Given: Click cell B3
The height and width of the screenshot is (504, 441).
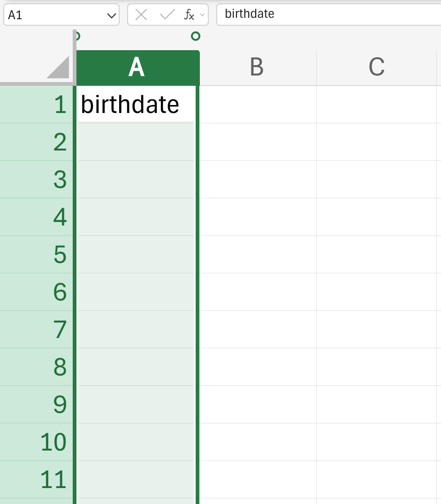Looking at the screenshot, I should click(258, 180).
